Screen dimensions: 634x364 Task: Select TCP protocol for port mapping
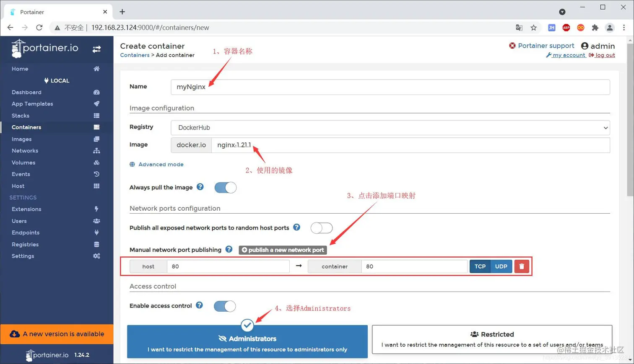[480, 266]
